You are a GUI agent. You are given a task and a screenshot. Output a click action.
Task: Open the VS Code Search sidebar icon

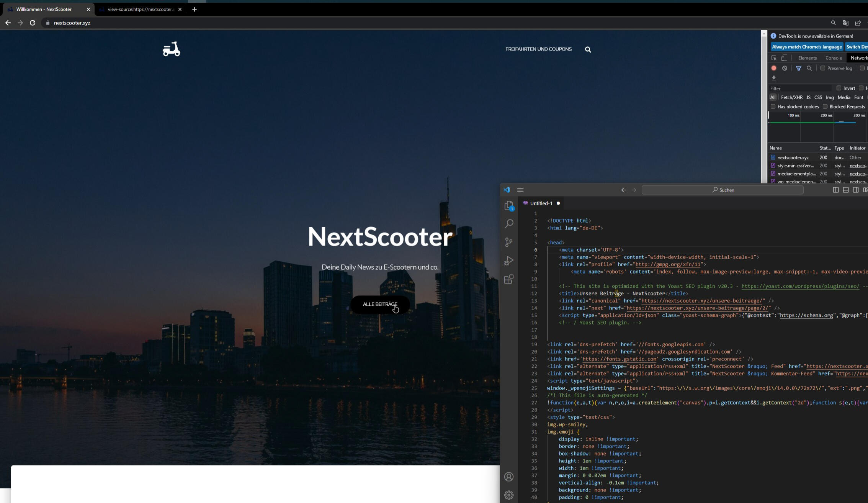508,224
